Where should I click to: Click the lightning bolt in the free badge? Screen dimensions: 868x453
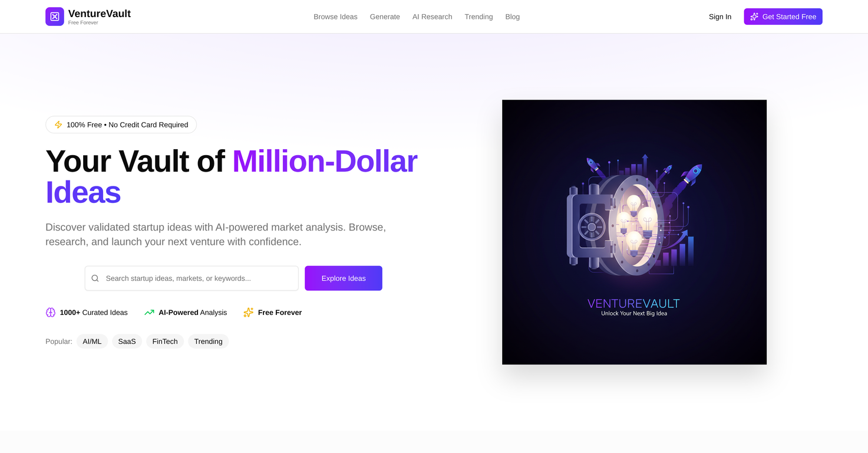click(58, 124)
